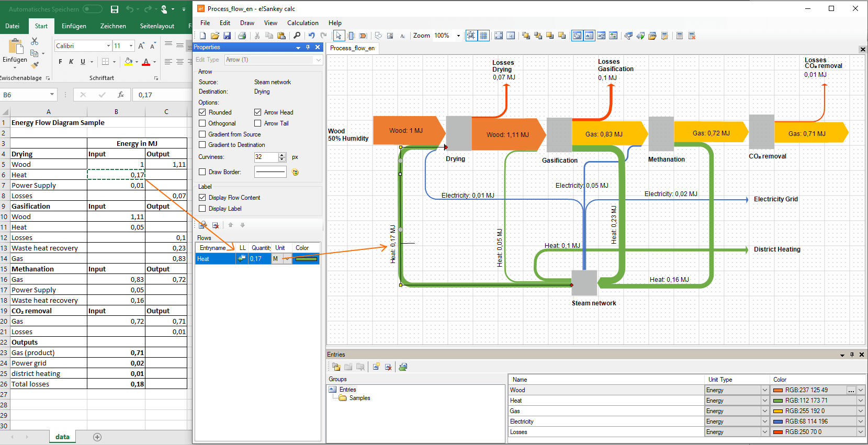The height and width of the screenshot is (445, 868).
Task: Click the open file folder icon
Action: point(215,36)
